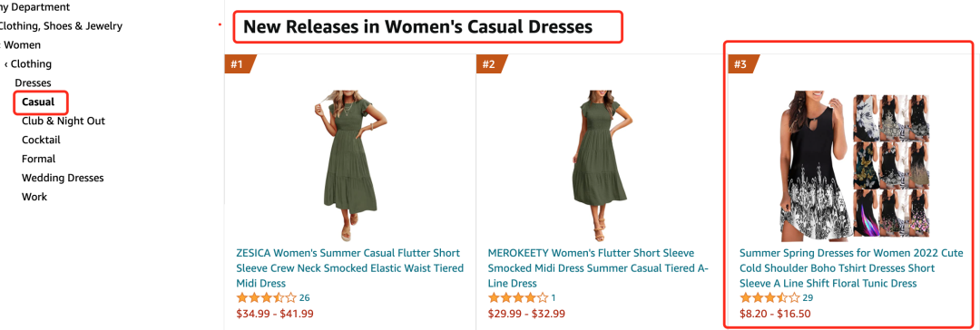Screen dimensions: 980x330
Task: Click the #3 rank badge
Action: (743, 64)
